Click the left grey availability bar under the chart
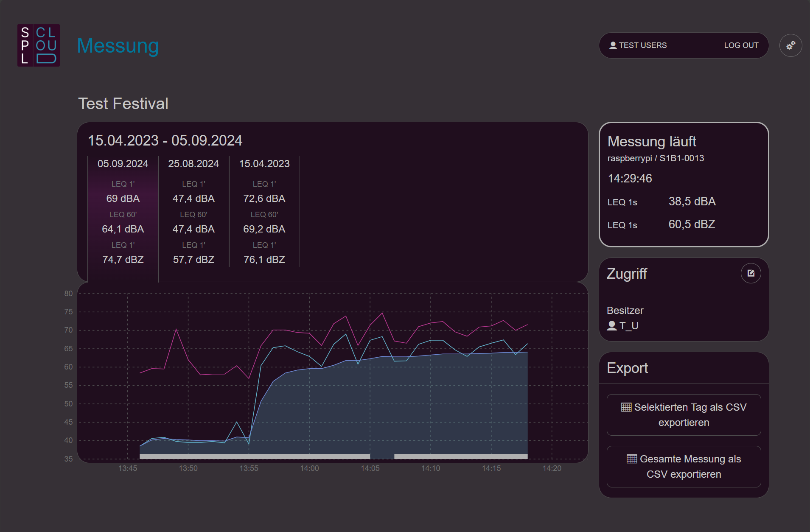The width and height of the screenshot is (810, 532). 255,456
